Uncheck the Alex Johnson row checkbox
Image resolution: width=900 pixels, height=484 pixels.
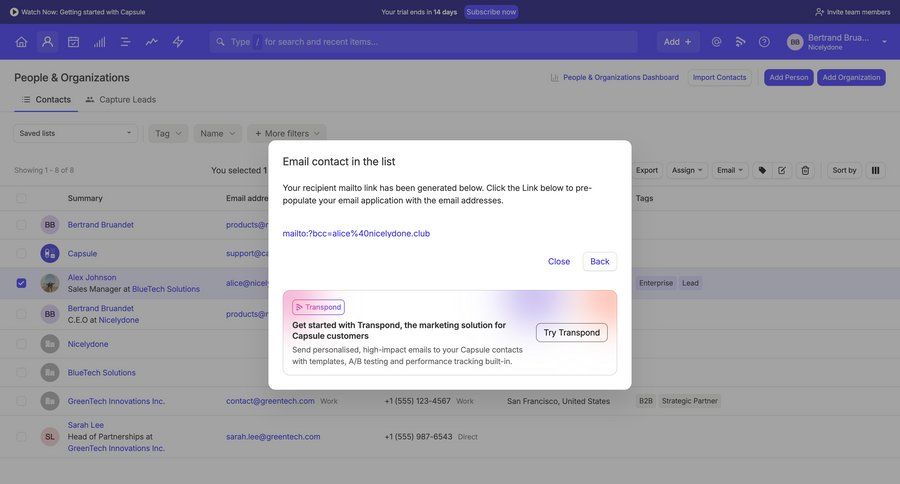(x=21, y=283)
